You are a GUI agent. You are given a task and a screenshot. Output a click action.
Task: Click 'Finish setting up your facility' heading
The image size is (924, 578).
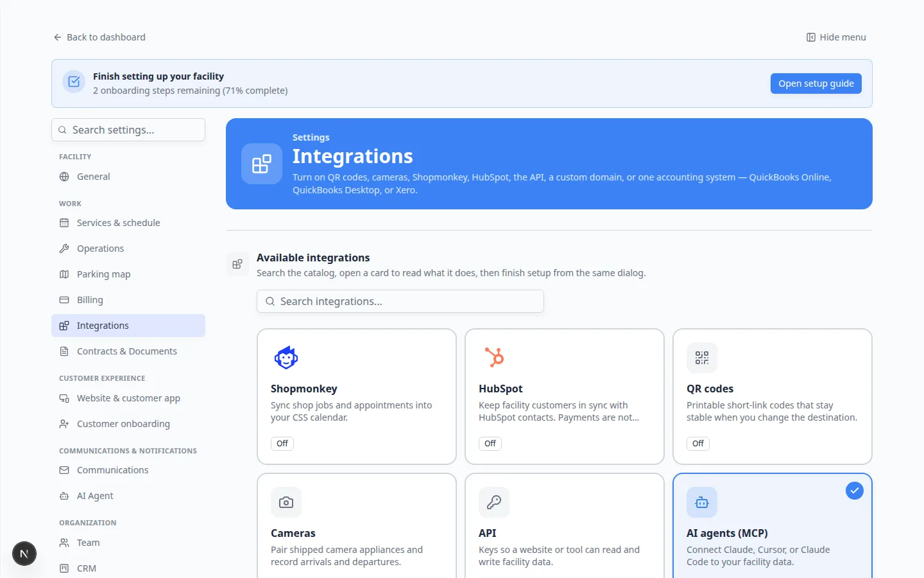click(158, 76)
